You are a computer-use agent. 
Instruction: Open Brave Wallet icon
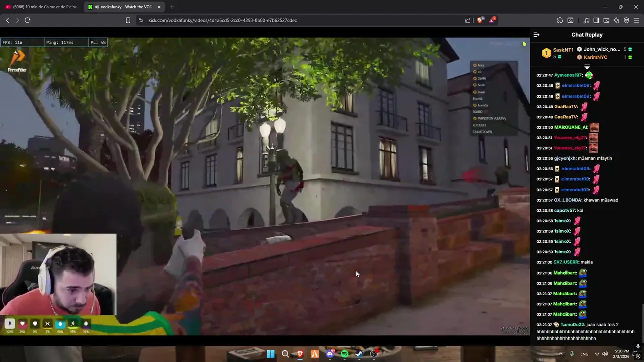(x=606, y=20)
